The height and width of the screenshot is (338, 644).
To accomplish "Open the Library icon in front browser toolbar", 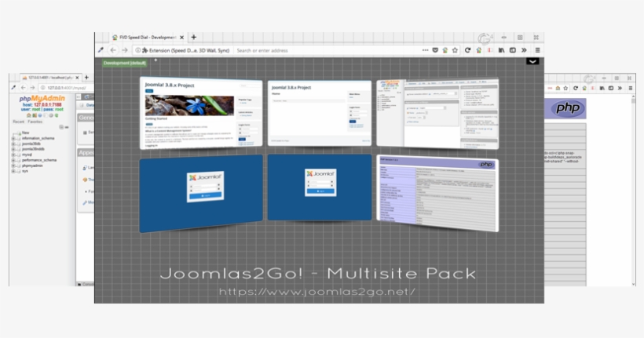I will tap(502, 50).
